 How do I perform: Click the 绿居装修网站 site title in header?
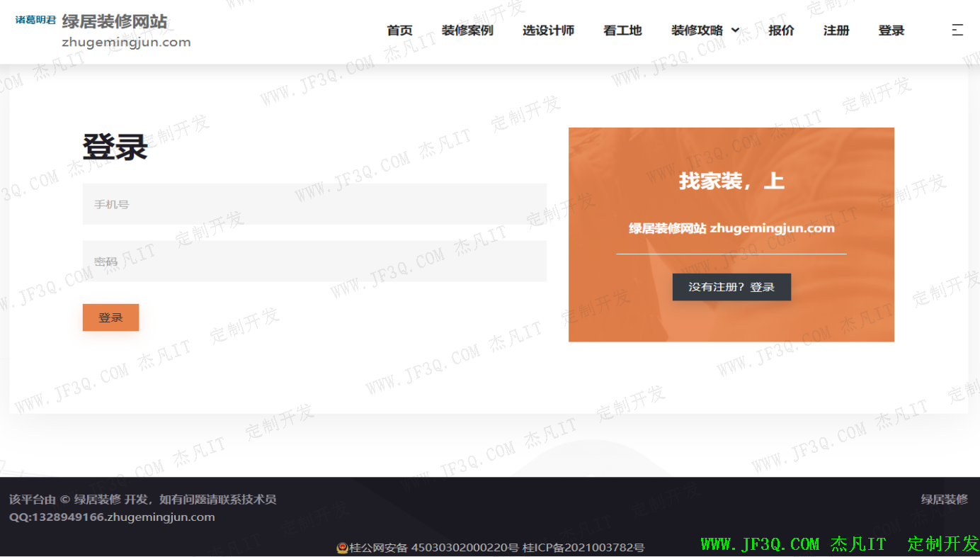[x=115, y=21]
